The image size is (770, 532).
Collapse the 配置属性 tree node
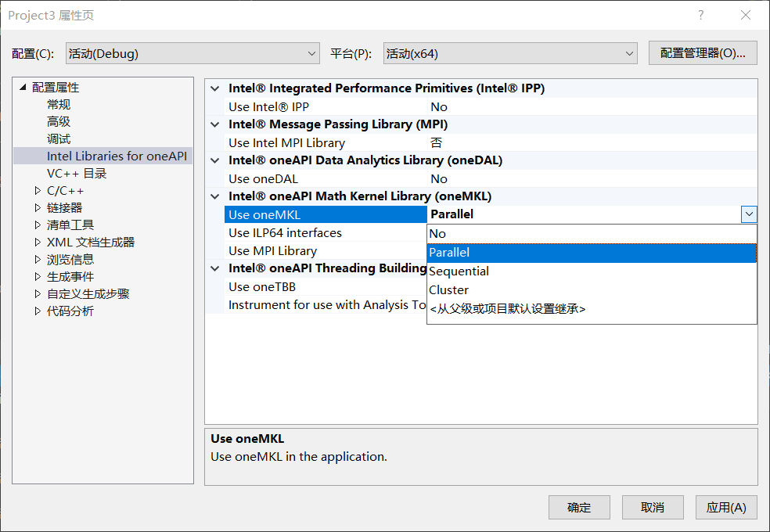(x=23, y=88)
